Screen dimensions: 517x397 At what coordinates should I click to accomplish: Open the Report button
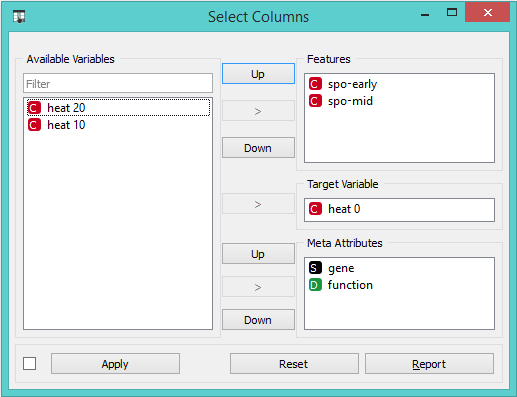coord(429,364)
